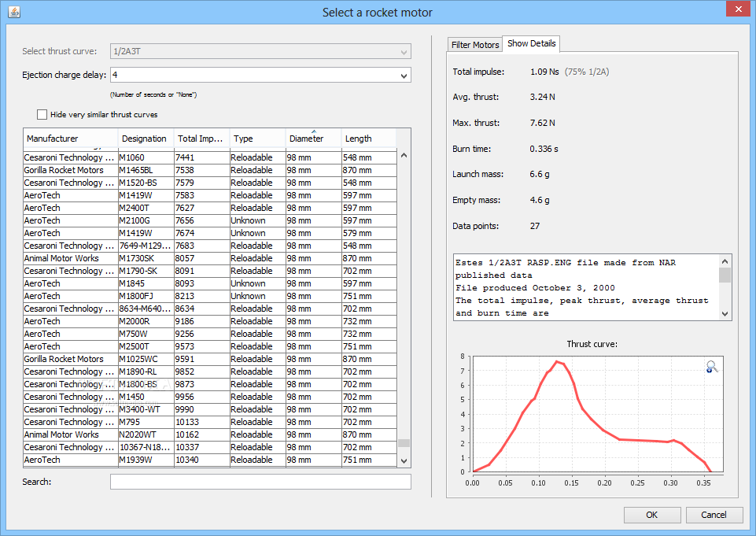Click the description box scroll down arrow
Image resolution: width=756 pixels, height=536 pixels.
pyautogui.click(x=725, y=313)
